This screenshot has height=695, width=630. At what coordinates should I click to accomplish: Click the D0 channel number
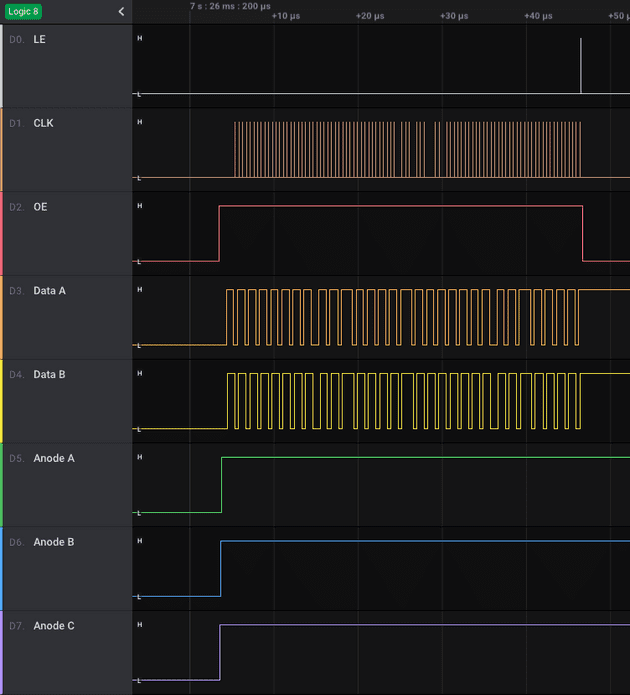point(15,39)
